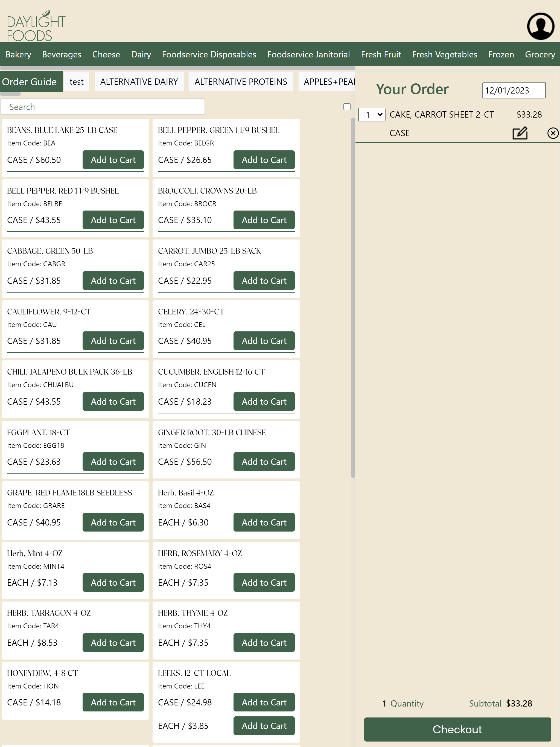This screenshot has width=560, height=747.
Task: Add Bell Pepper, Green to cart
Action: pos(264,160)
